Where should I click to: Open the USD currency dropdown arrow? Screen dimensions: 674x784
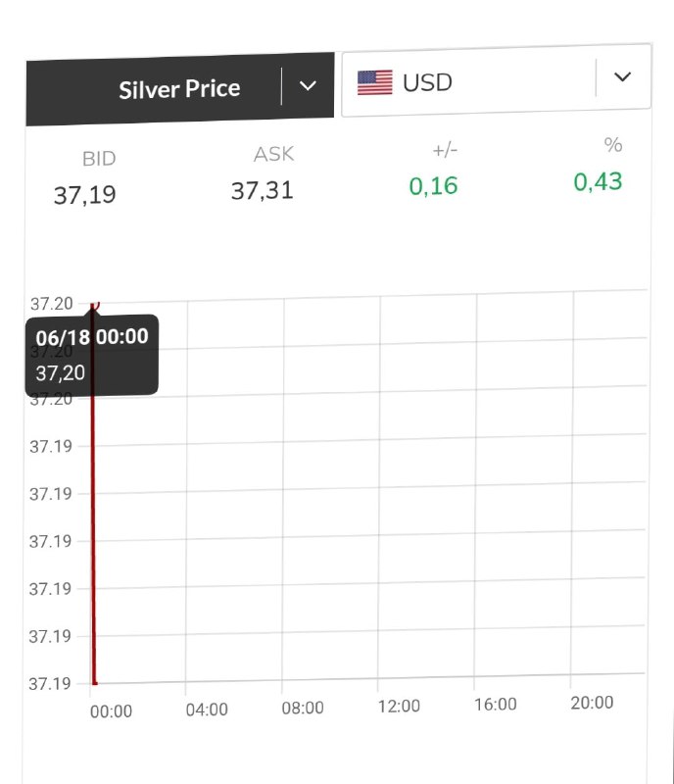coord(622,77)
